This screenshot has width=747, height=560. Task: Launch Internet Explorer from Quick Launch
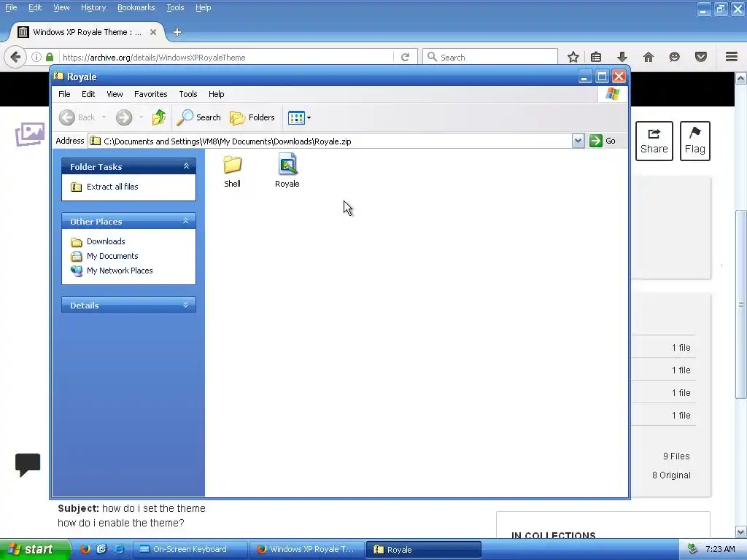[118, 549]
